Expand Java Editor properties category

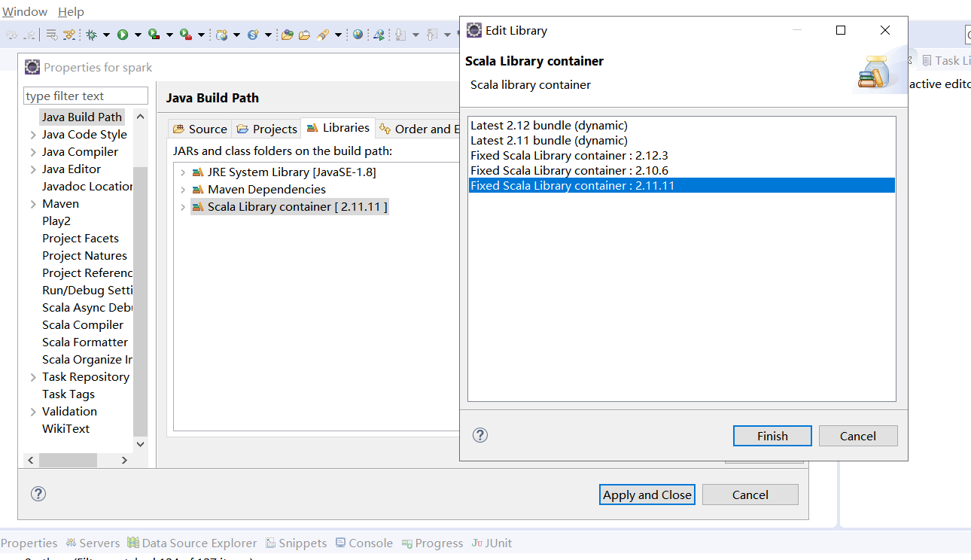[x=33, y=169]
